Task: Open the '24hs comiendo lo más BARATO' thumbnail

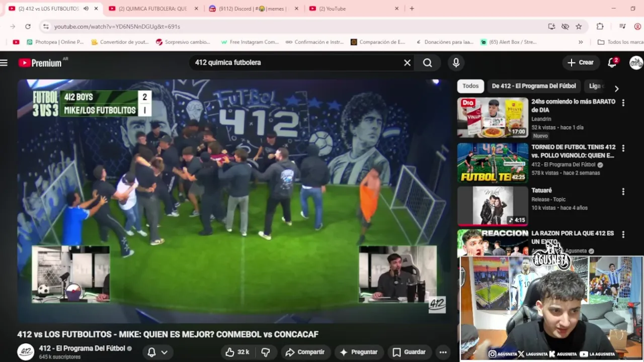Action: [493, 117]
